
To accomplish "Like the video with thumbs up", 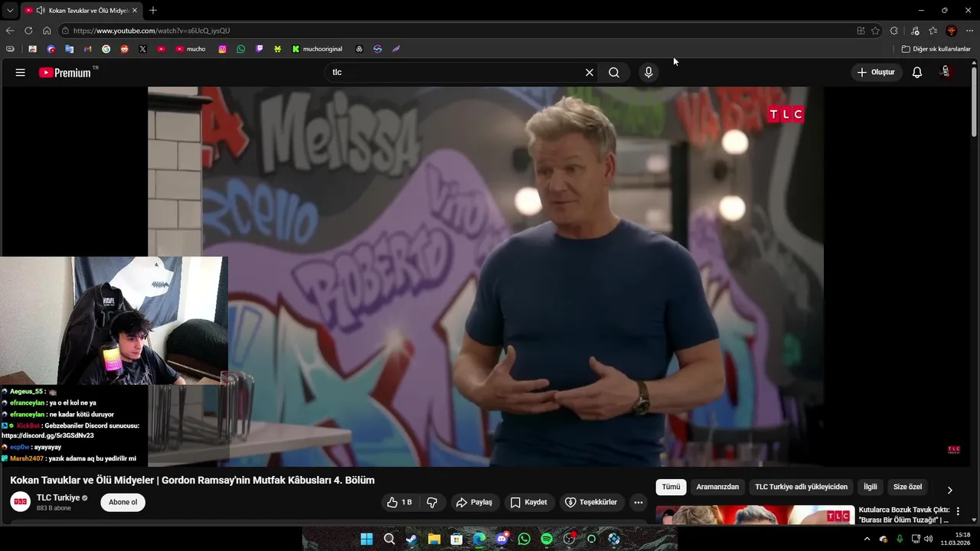I will (399, 503).
